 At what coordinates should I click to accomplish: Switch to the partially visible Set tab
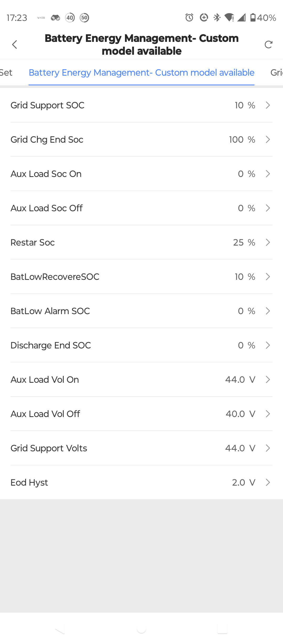coord(6,73)
